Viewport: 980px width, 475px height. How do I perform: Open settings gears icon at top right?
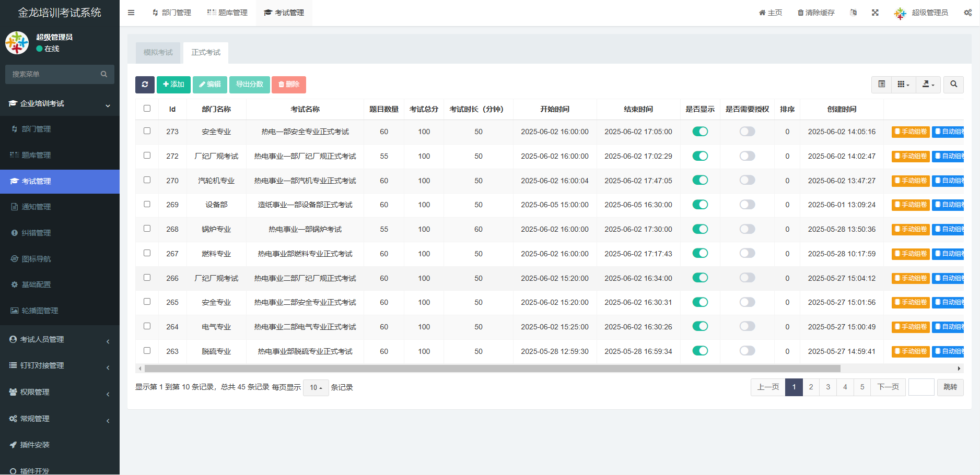point(967,13)
